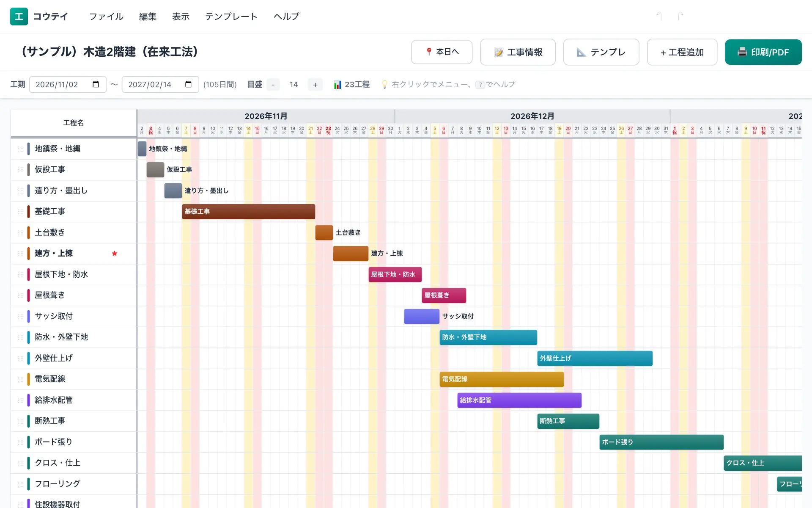Select the 基礎工事 gantt bar
Image resolution: width=812 pixels, height=508 pixels.
point(248,212)
